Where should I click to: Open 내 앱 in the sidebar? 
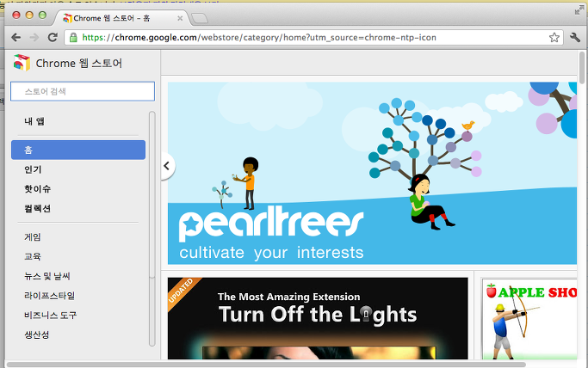point(34,121)
